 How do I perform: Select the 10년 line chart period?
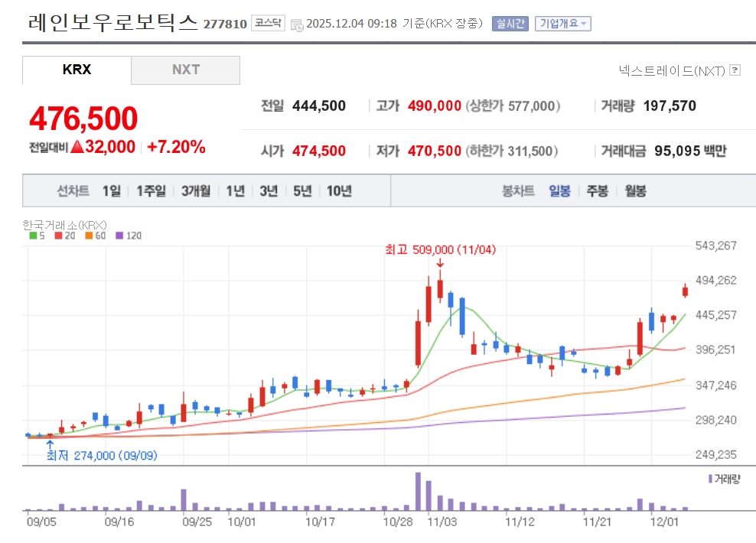click(x=339, y=191)
